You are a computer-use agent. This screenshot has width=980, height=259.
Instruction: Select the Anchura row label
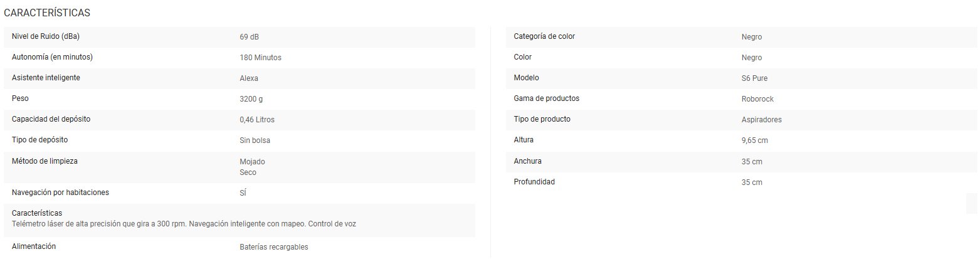point(527,161)
